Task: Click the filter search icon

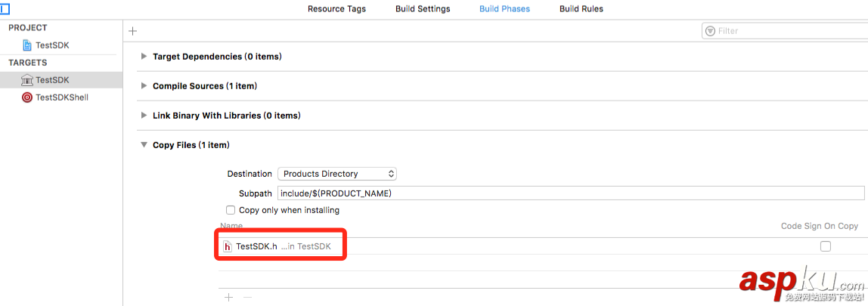Action: point(710,31)
